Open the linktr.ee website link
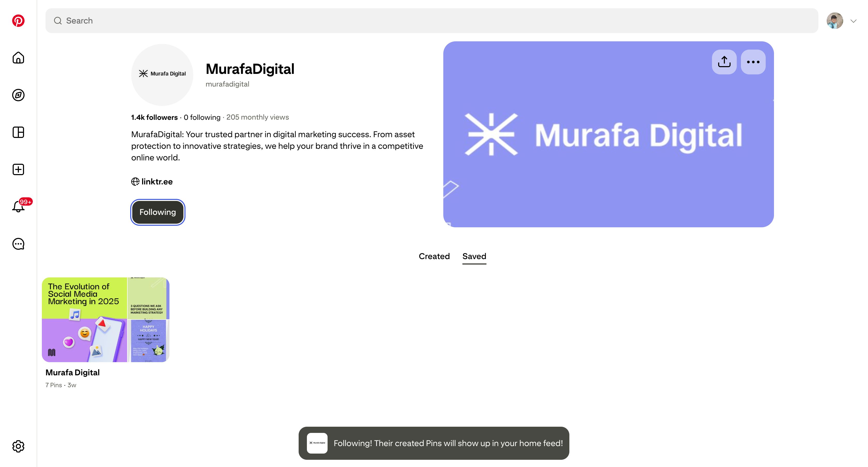This screenshot has height=467, width=868. click(x=157, y=182)
